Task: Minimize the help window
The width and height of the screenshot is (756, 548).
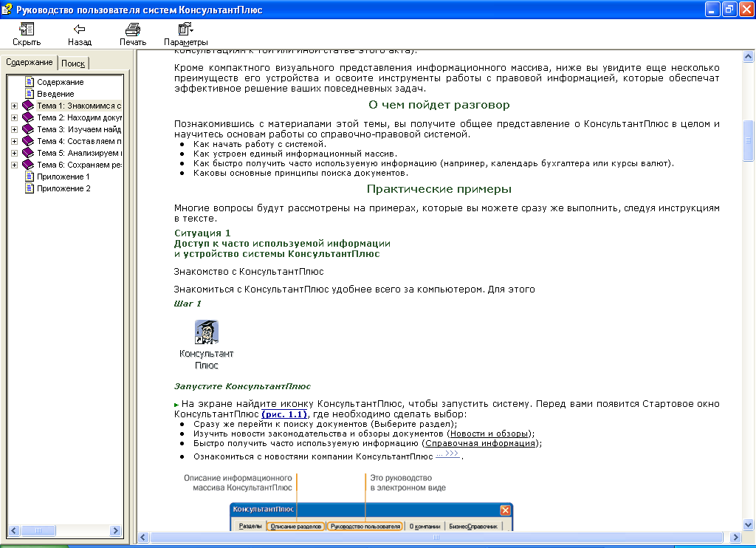Action: [x=712, y=10]
